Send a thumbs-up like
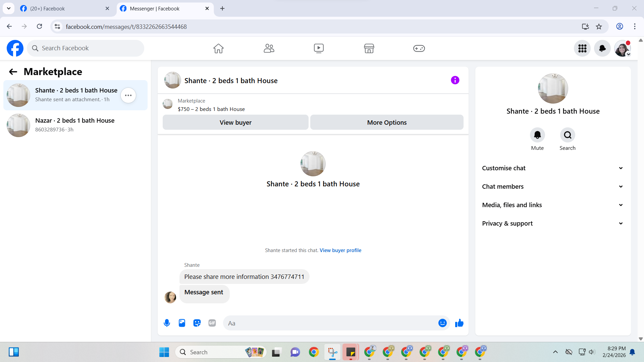644x362 pixels. 459,323
